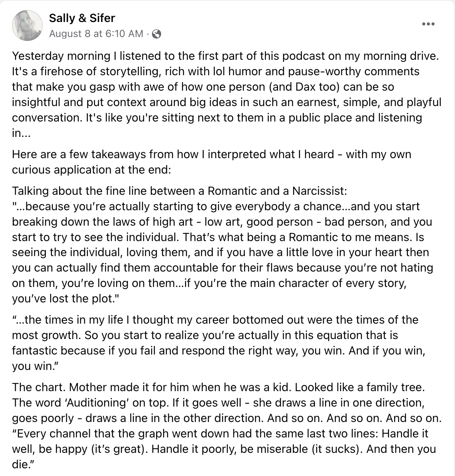Open the Sally & Sifer page name link
This screenshot has height=476, width=455.
[x=82, y=18]
